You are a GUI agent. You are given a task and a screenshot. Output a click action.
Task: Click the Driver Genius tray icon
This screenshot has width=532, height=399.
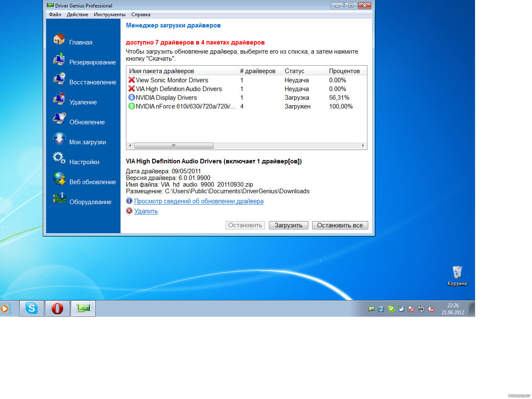(x=371, y=309)
